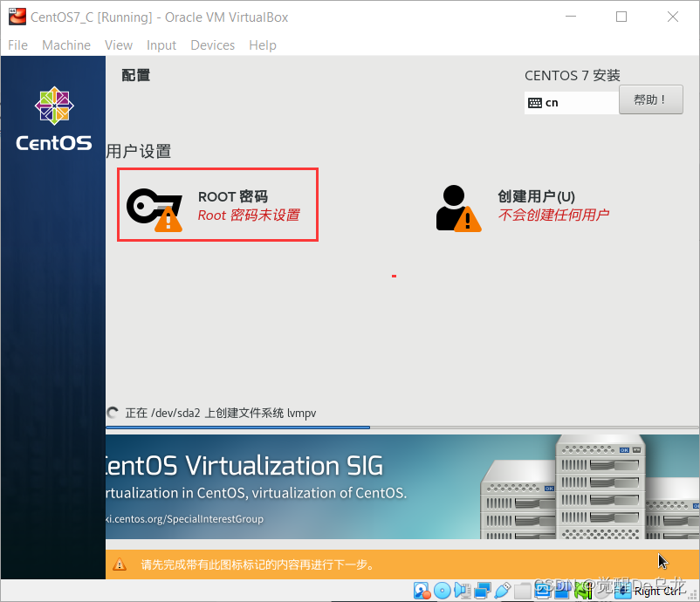Open the Devices menu
Viewport: 700px width, 602px height.
pos(212,44)
